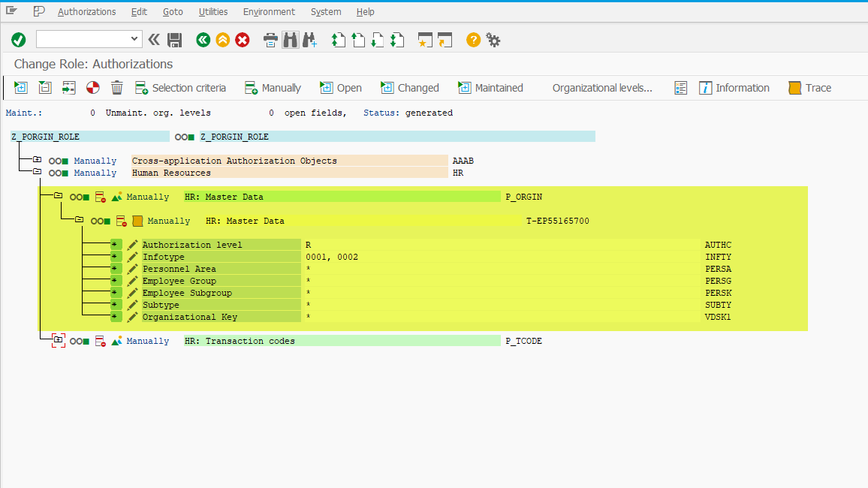Screen dimensions: 868x488
Task: Click orange trace icon on T-EP55165700 row
Action: pos(138,221)
